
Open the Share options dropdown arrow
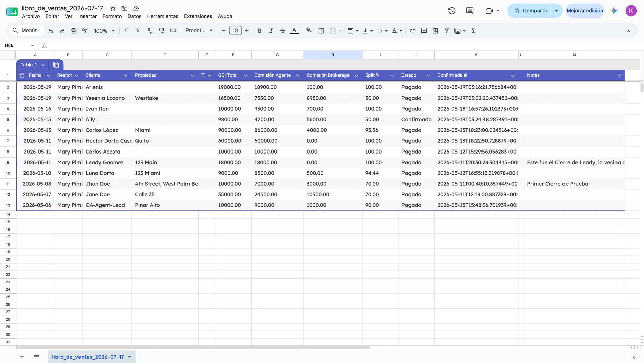pyautogui.click(x=556, y=11)
